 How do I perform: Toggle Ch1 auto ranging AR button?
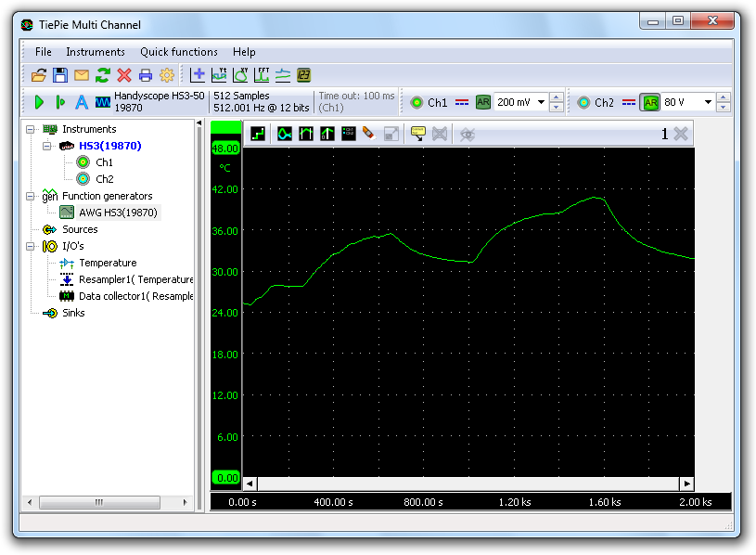point(483,102)
